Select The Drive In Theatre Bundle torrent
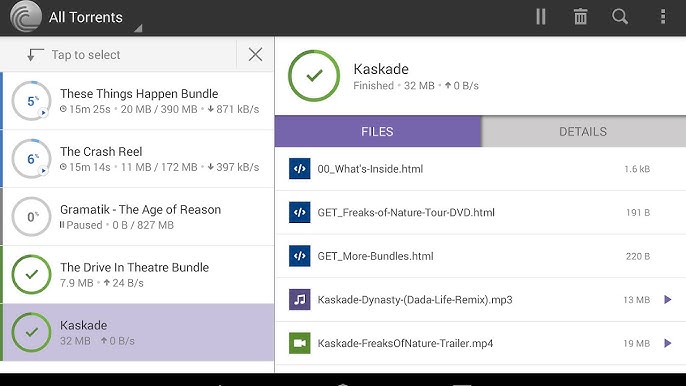The width and height of the screenshot is (686, 386). tap(137, 274)
